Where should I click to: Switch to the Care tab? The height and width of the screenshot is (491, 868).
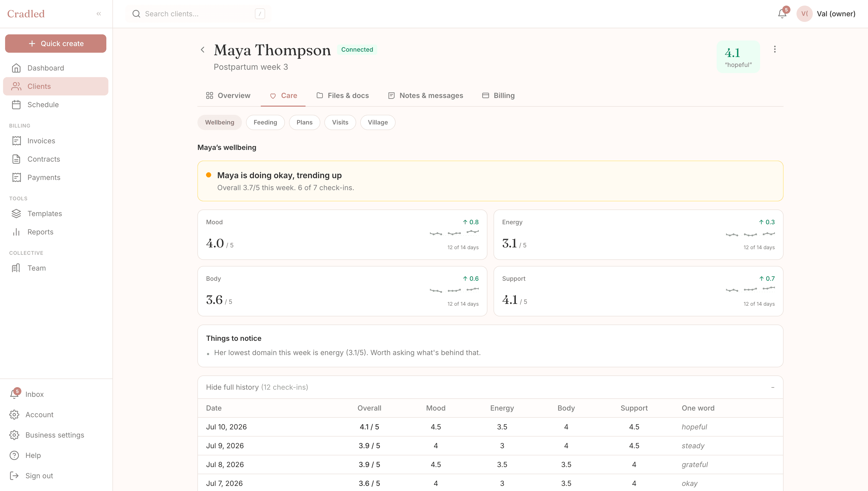point(283,96)
